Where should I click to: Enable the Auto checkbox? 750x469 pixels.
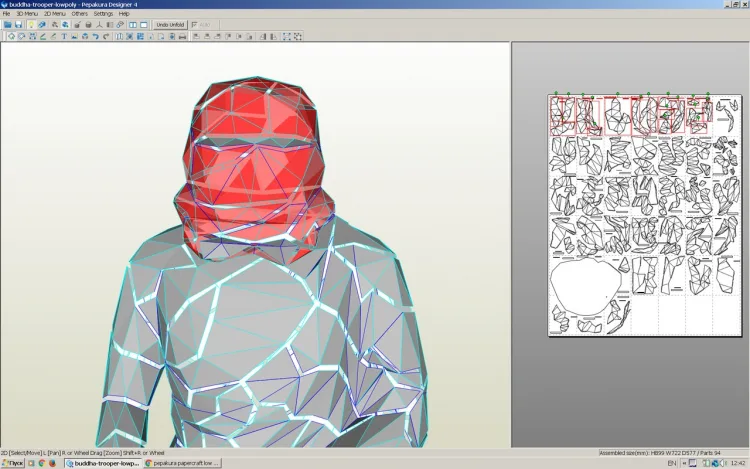pos(194,25)
